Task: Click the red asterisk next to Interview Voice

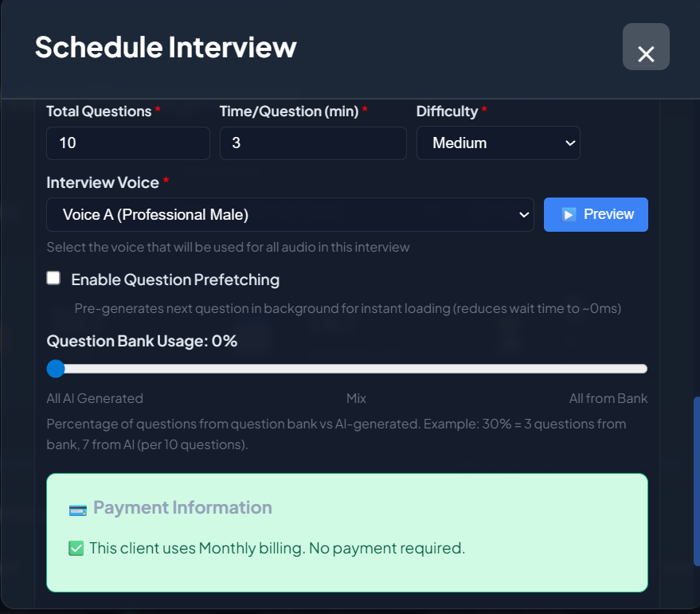Action: [165, 182]
